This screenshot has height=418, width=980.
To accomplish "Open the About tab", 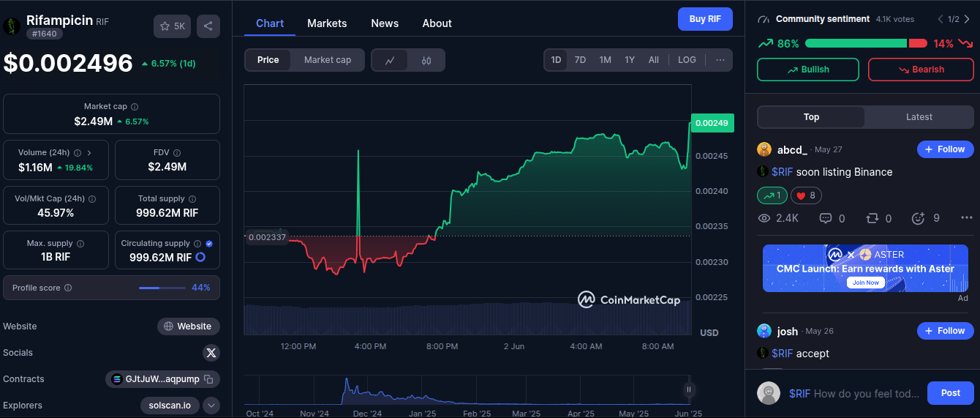I will (437, 23).
